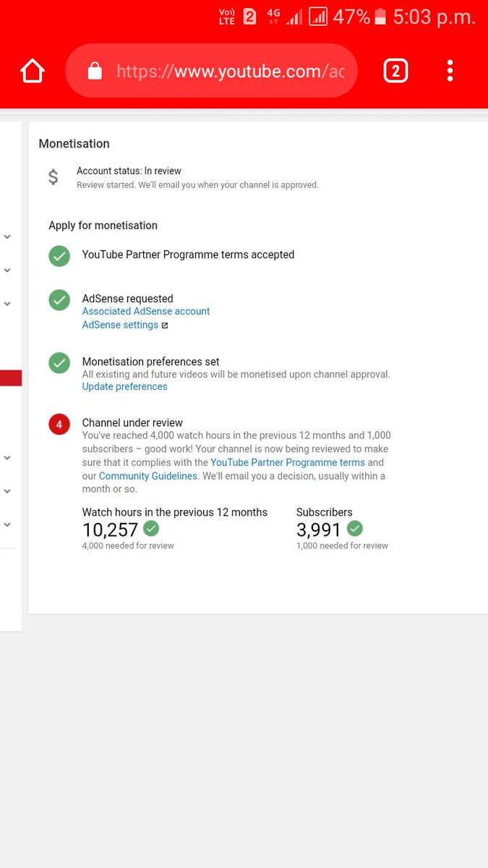The height and width of the screenshot is (868, 488).
Task: Click '1,000 needed for review' text
Action: pos(342,545)
